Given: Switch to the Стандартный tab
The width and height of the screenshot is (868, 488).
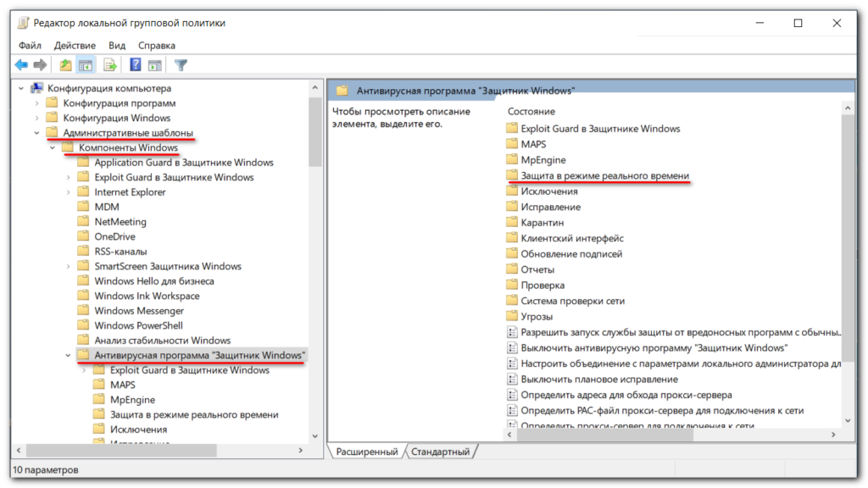Looking at the screenshot, I should [x=440, y=452].
